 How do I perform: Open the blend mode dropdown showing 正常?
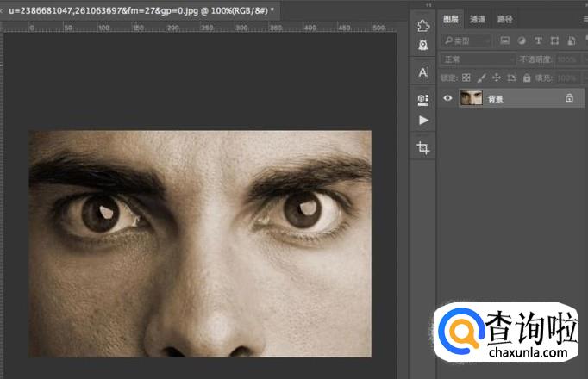pyautogui.click(x=476, y=59)
